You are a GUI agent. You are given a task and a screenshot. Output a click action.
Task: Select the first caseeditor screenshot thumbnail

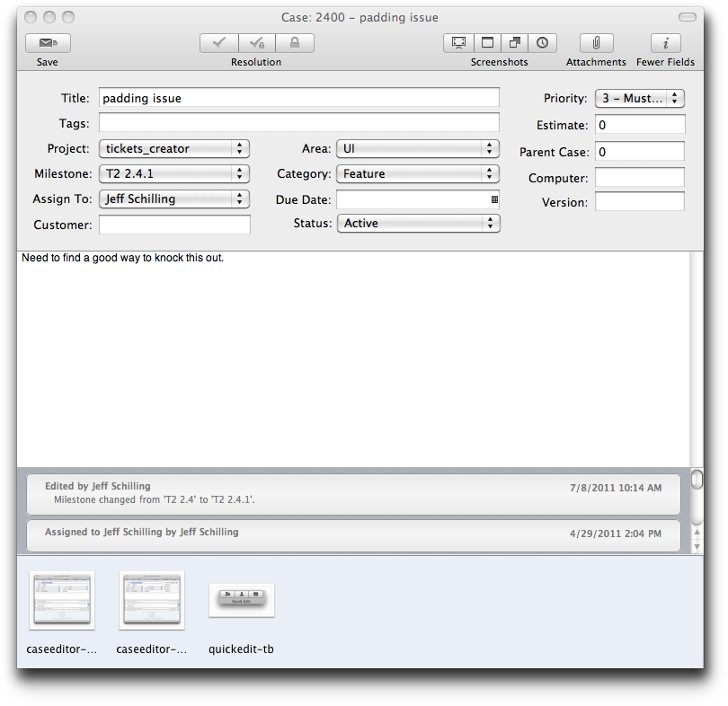(62, 600)
